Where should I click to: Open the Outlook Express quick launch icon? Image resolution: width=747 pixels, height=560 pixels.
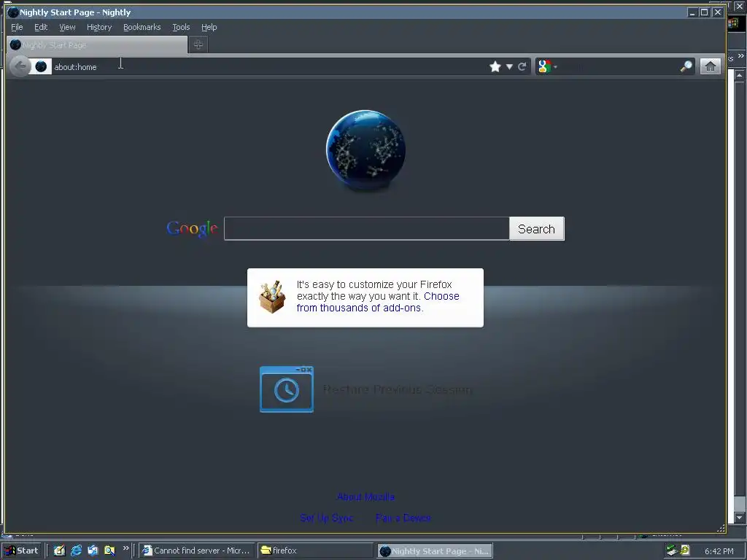pos(93,551)
